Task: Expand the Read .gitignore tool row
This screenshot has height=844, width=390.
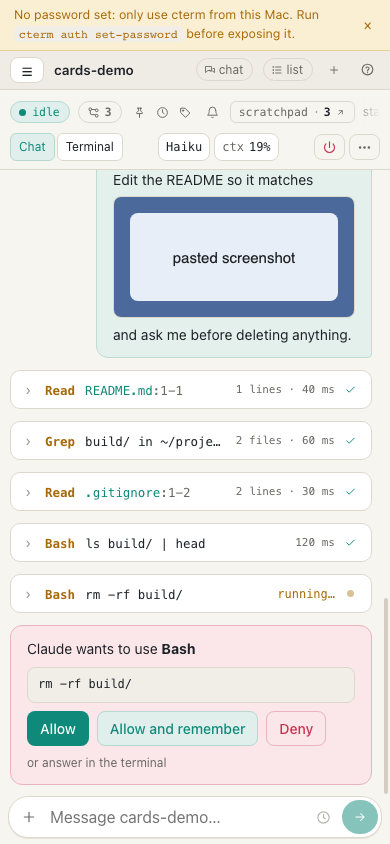Action: [x=191, y=491]
